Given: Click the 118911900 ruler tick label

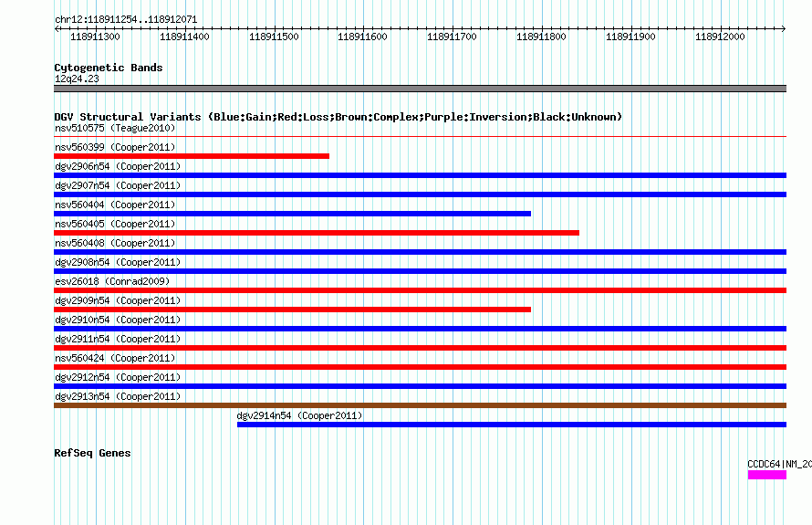Looking at the screenshot, I should pos(630,37).
